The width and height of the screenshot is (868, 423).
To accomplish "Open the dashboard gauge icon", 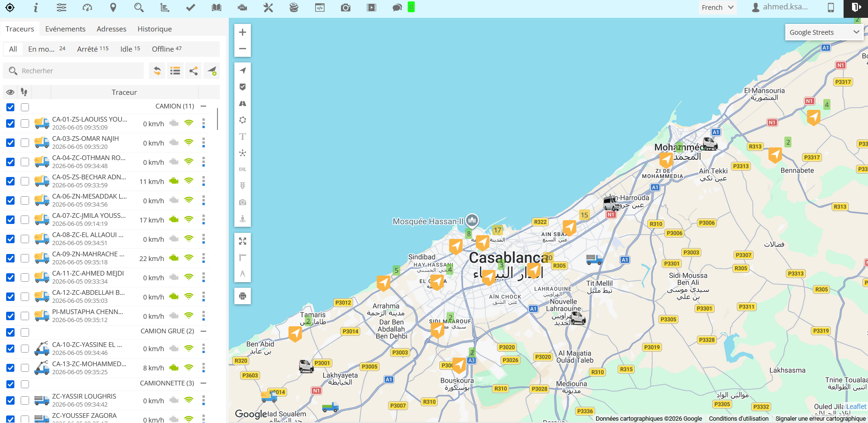I will [87, 8].
